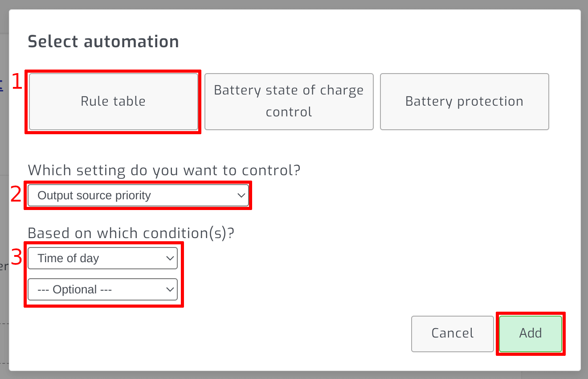Dismiss the dialog via Cancel
Screen dimensions: 588x379
(452, 333)
